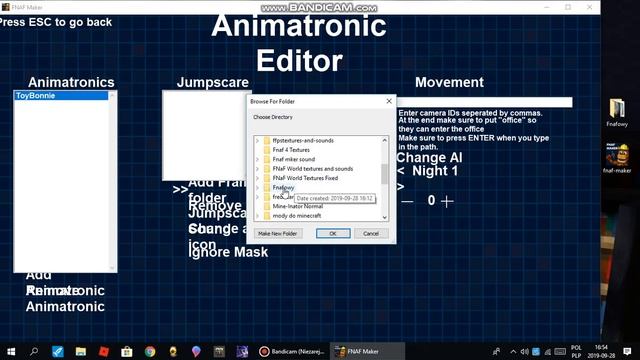Switch to the Bandicam taskbar window
The image size is (640, 360).
[292, 351]
